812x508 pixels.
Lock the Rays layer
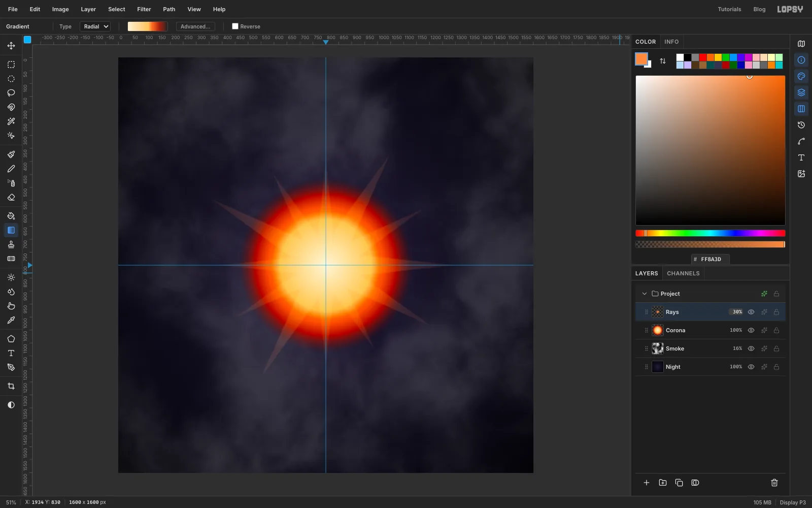(x=776, y=312)
